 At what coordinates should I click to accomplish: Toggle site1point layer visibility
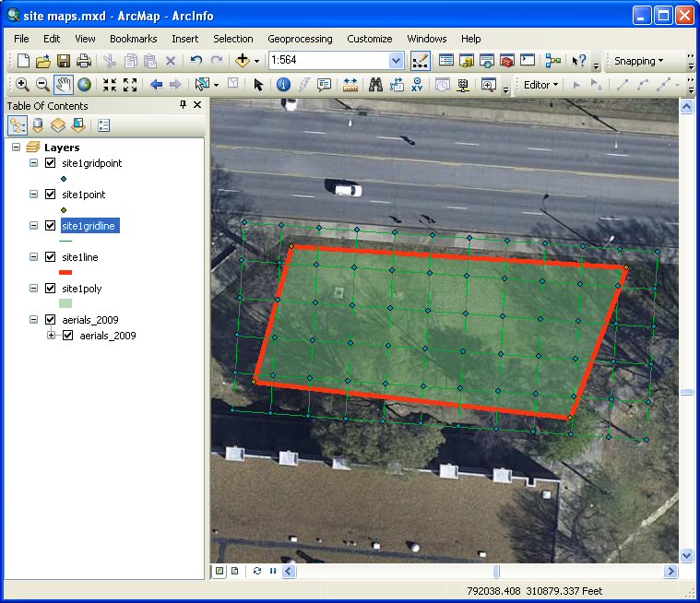click(x=51, y=195)
